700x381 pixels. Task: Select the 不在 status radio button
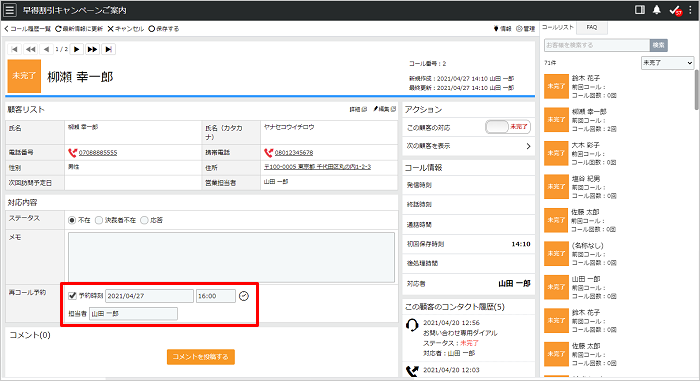click(72, 220)
